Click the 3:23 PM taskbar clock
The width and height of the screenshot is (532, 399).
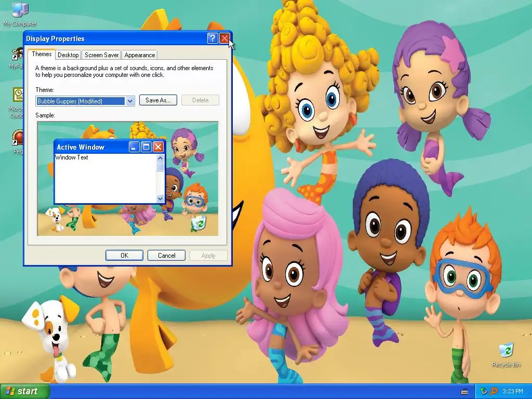513,391
